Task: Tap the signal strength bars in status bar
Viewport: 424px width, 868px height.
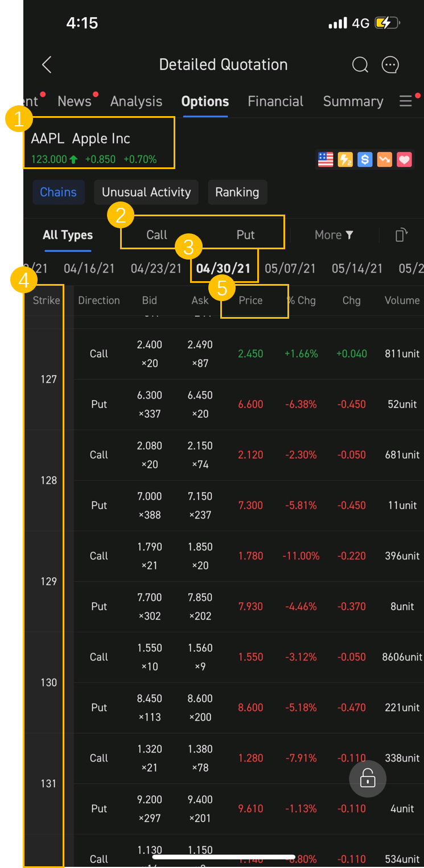Action: 338,23
